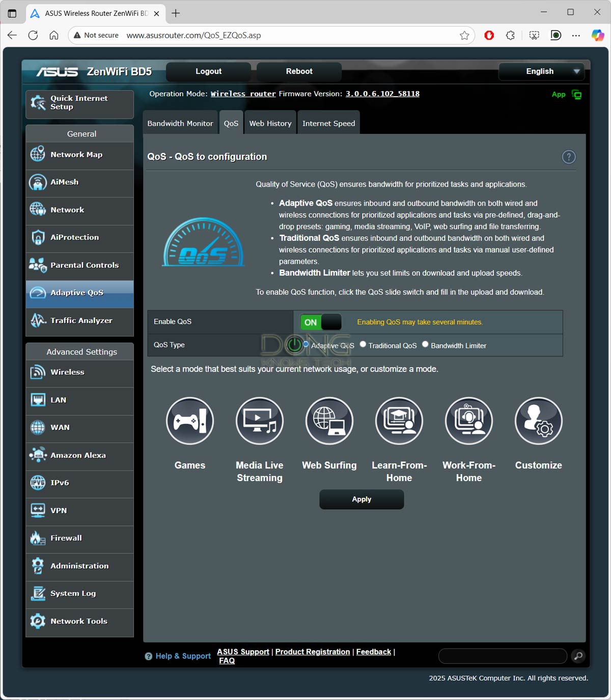Screen dimensions: 611x700
Task: Open the QoS help question mark icon
Action: [x=569, y=157]
